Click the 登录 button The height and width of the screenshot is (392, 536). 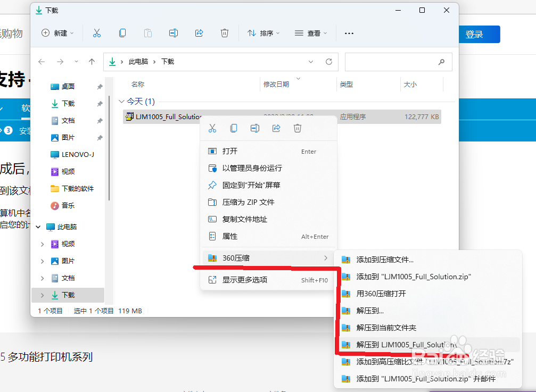click(x=479, y=34)
